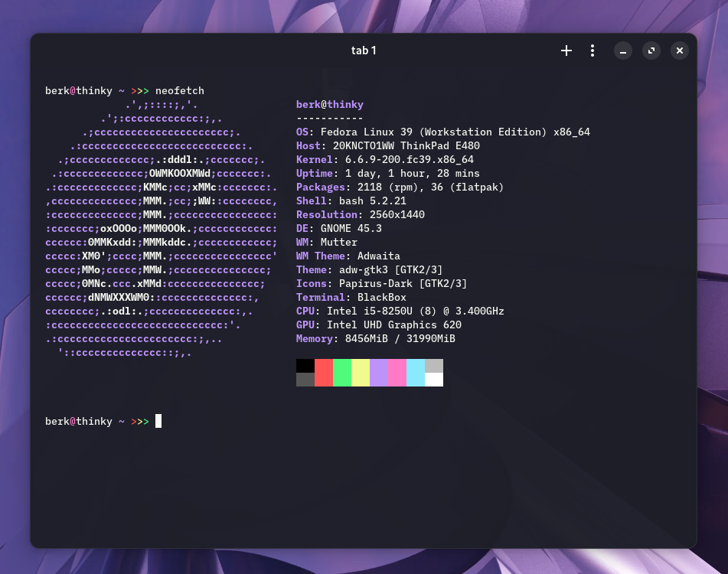Click the bold berk@thinky header above the dashes
The image size is (728, 574).
coord(330,105)
